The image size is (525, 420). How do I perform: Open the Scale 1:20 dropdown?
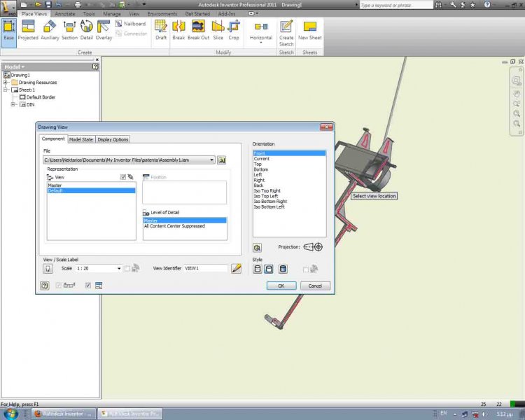pos(119,268)
